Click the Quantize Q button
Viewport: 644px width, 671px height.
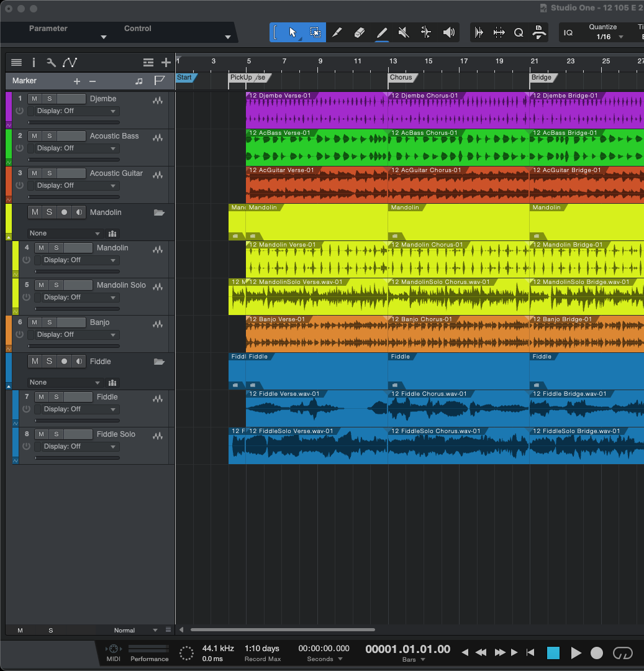[519, 32]
